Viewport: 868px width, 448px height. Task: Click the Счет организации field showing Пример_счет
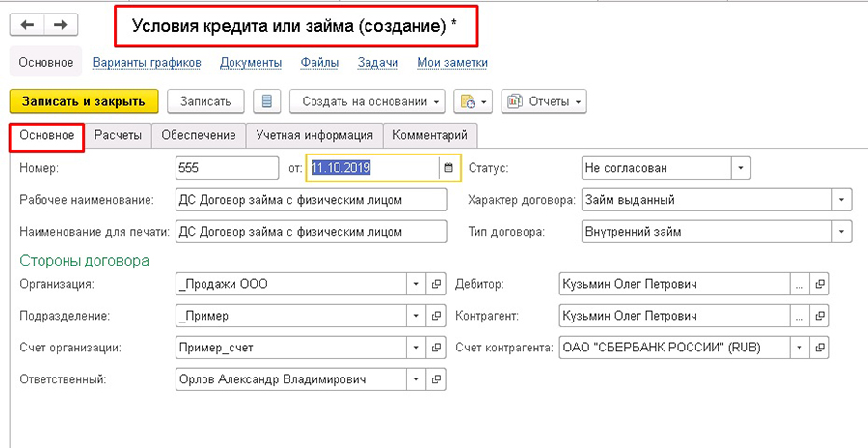coord(290,349)
